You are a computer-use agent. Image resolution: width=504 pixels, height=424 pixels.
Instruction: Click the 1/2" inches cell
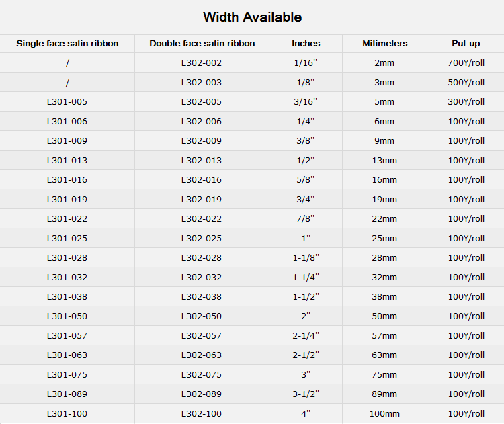coord(306,160)
